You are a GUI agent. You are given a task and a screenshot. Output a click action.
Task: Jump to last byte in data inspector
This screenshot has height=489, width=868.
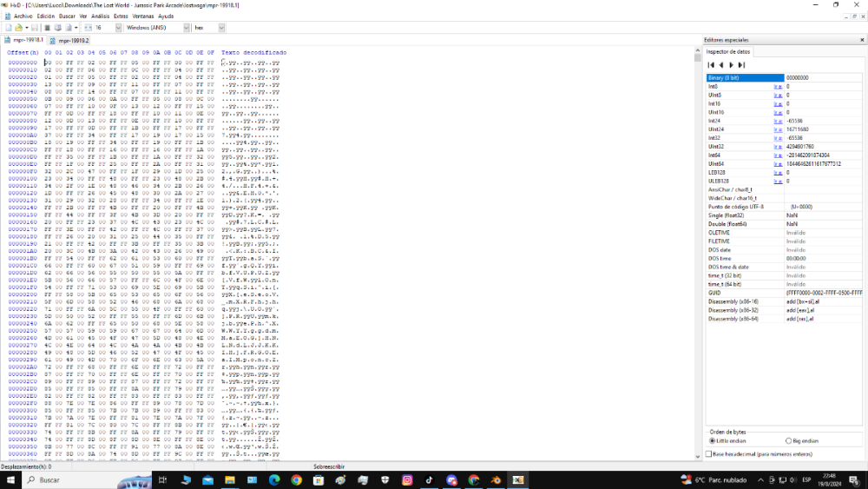(x=741, y=65)
